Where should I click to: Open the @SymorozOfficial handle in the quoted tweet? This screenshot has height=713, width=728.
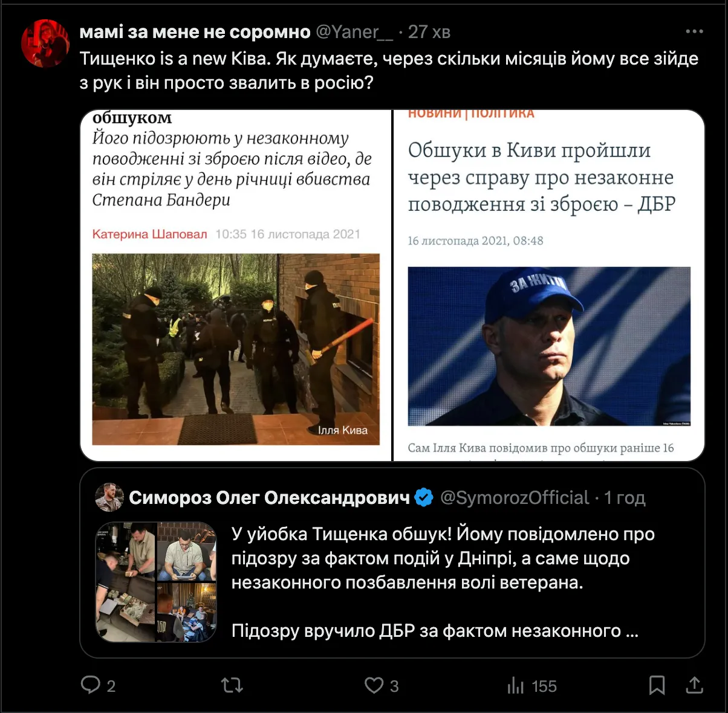tap(515, 497)
